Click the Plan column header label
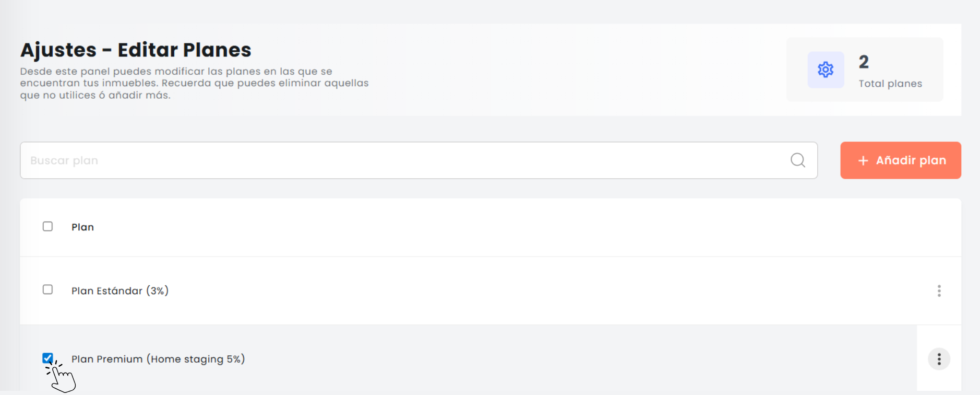Viewport: 980px width, 395px height. 82,227
